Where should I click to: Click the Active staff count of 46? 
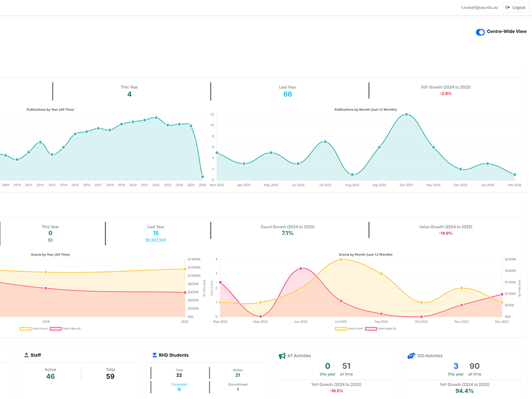coord(50,377)
